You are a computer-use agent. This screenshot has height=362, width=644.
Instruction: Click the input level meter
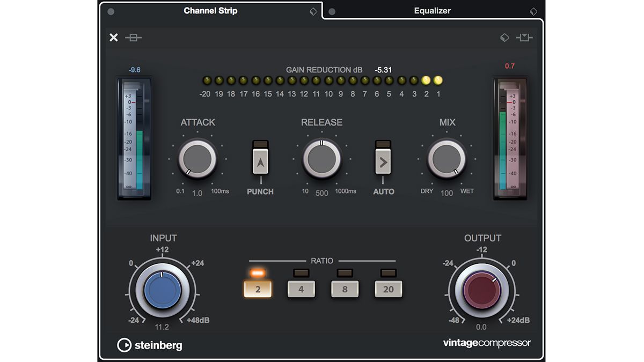point(134,139)
